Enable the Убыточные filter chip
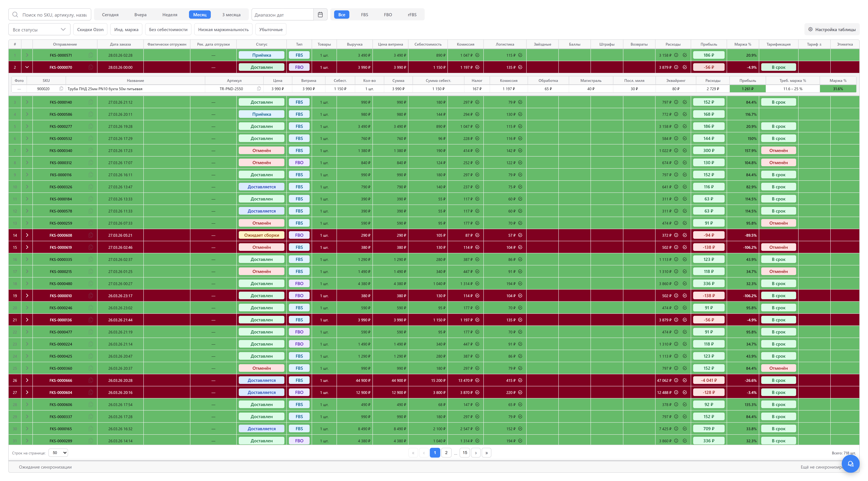The height and width of the screenshot is (481, 868). click(x=271, y=29)
